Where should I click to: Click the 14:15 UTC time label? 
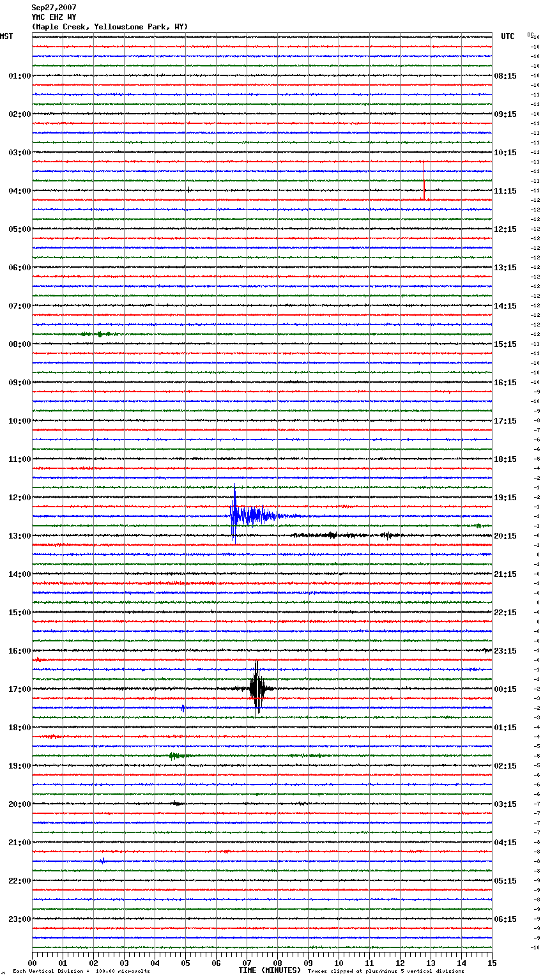(x=505, y=306)
